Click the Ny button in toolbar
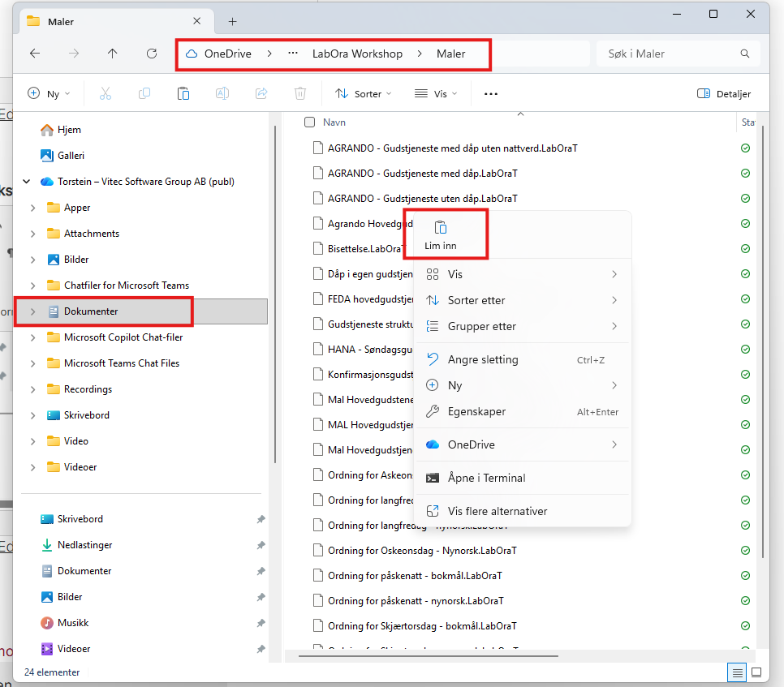 49,93
